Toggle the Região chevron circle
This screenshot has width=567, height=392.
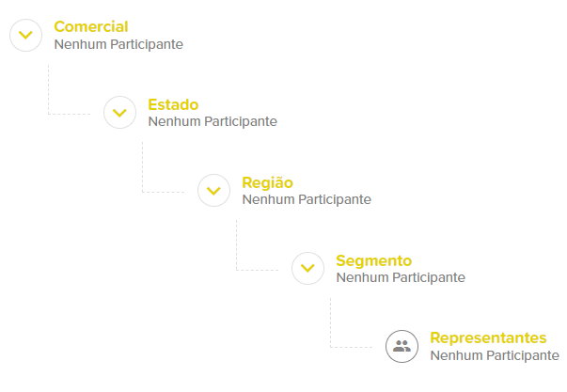[213, 191]
